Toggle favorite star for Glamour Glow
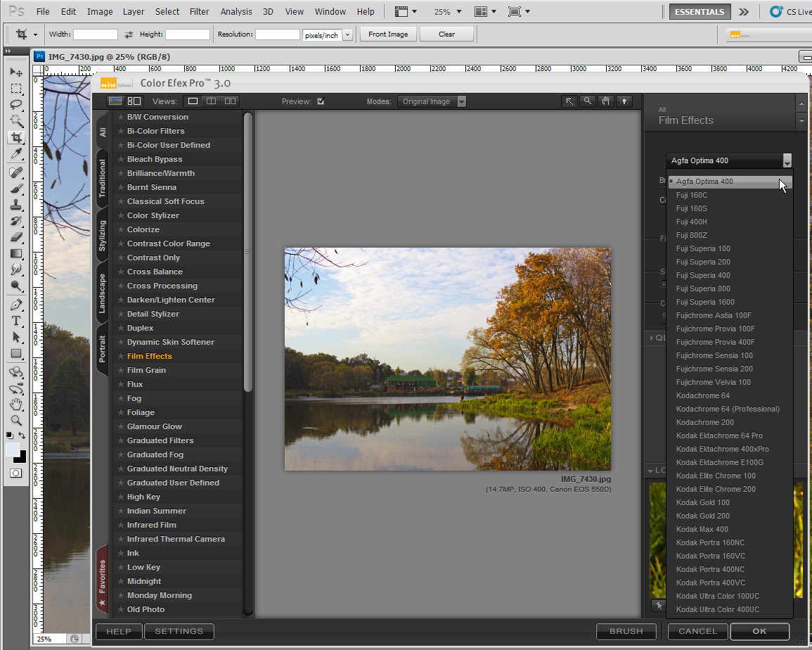Image resolution: width=812 pixels, height=650 pixels. (121, 426)
